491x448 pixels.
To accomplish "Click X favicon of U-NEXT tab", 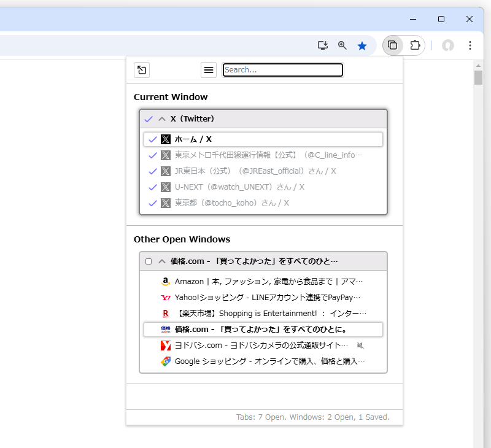I will (166, 187).
